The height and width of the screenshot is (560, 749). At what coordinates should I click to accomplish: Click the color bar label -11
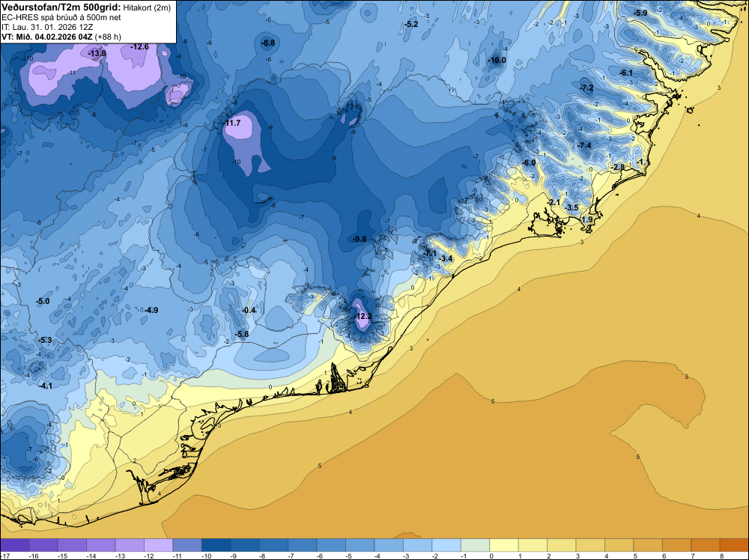177,556
